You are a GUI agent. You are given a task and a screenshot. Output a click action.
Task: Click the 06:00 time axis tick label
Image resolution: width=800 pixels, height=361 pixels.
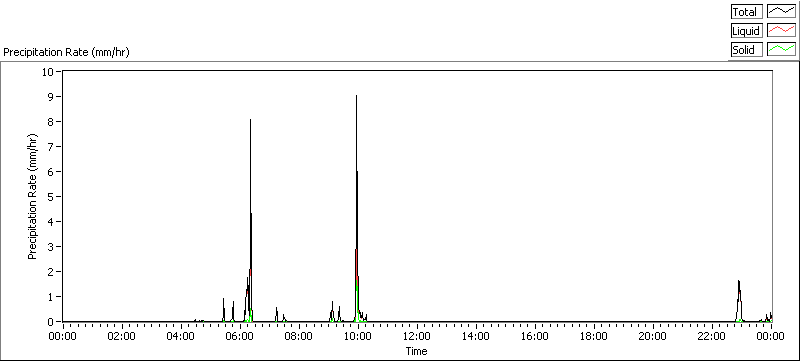(239, 336)
